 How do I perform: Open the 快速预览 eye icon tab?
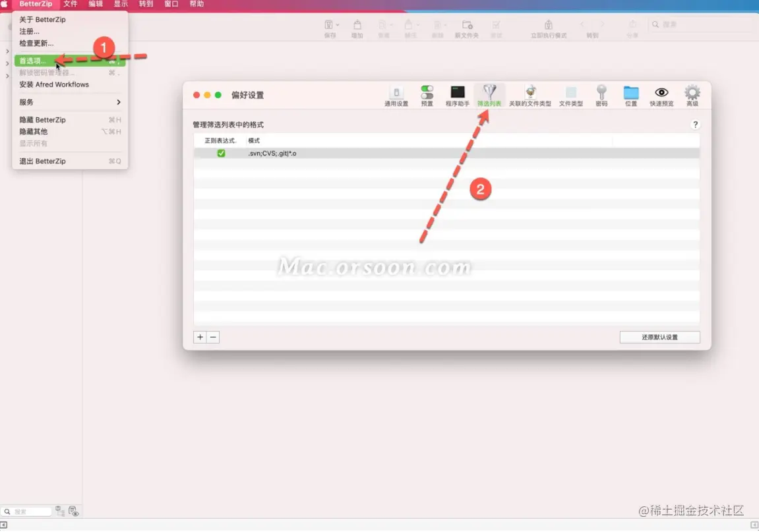coord(661,96)
